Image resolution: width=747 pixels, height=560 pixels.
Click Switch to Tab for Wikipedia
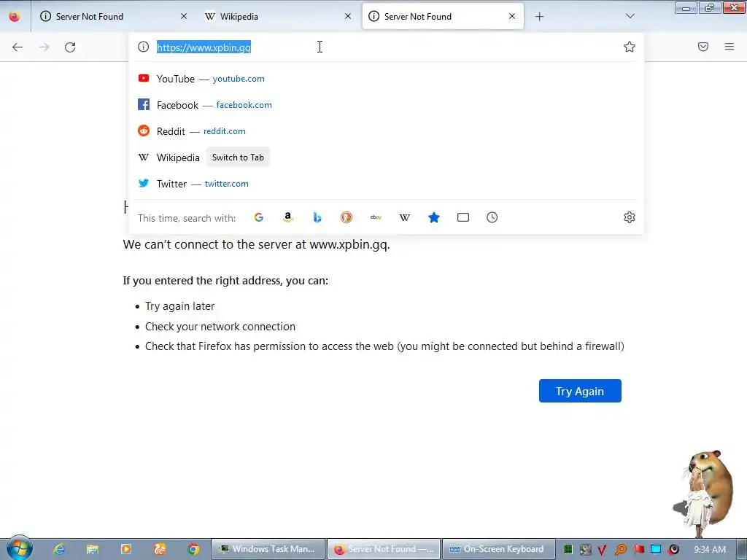click(x=238, y=157)
